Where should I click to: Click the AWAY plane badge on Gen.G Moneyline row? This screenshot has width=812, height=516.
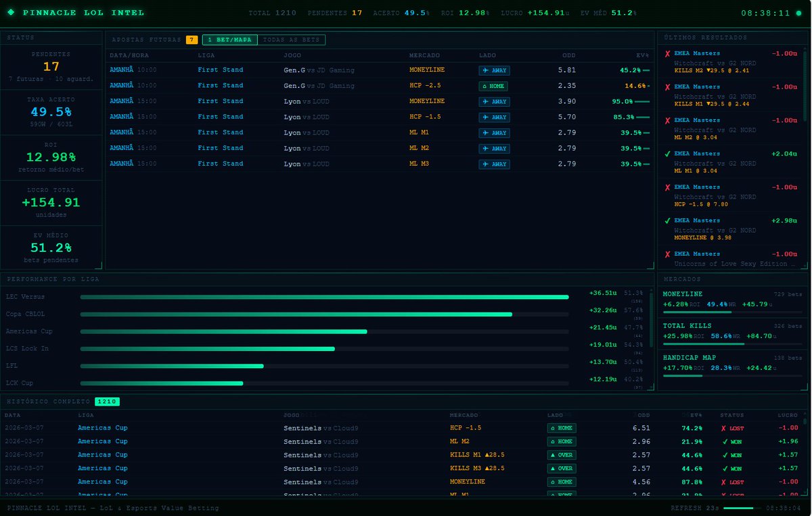(x=494, y=70)
